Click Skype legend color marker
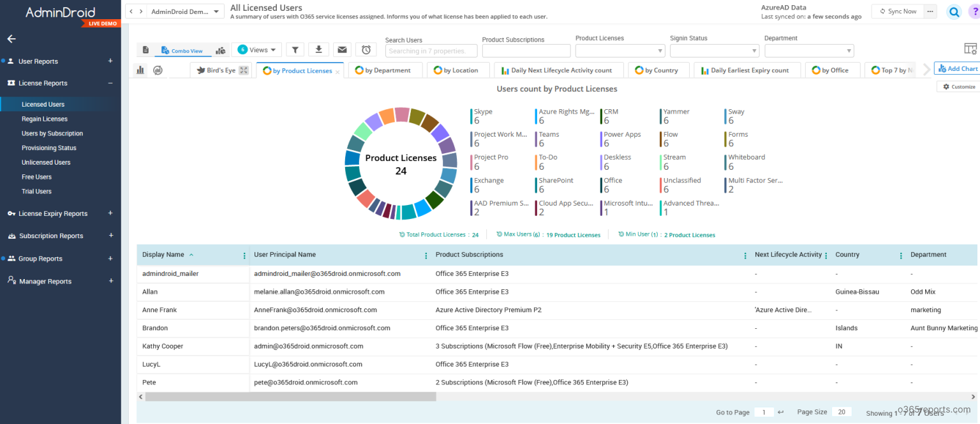The image size is (980, 424). (471, 116)
